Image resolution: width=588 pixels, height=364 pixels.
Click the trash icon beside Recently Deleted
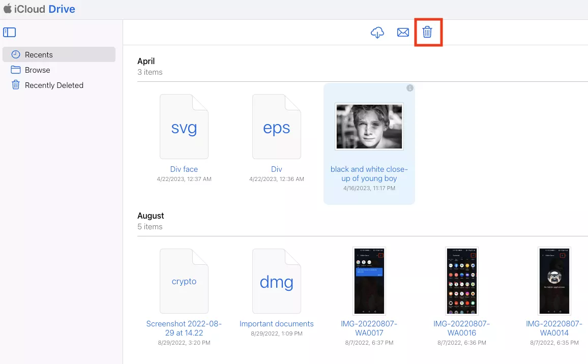[x=15, y=85]
